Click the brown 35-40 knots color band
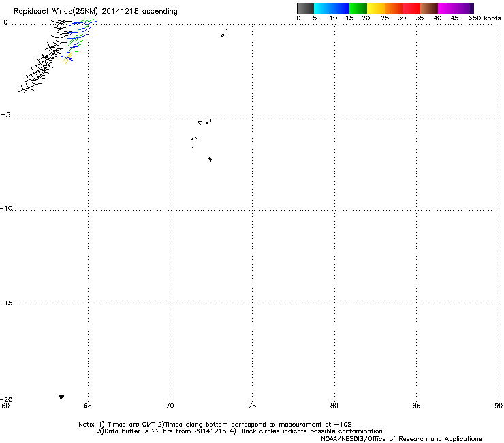Image resolution: width=504 pixels, height=443 pixels. (x=429, y=8)
